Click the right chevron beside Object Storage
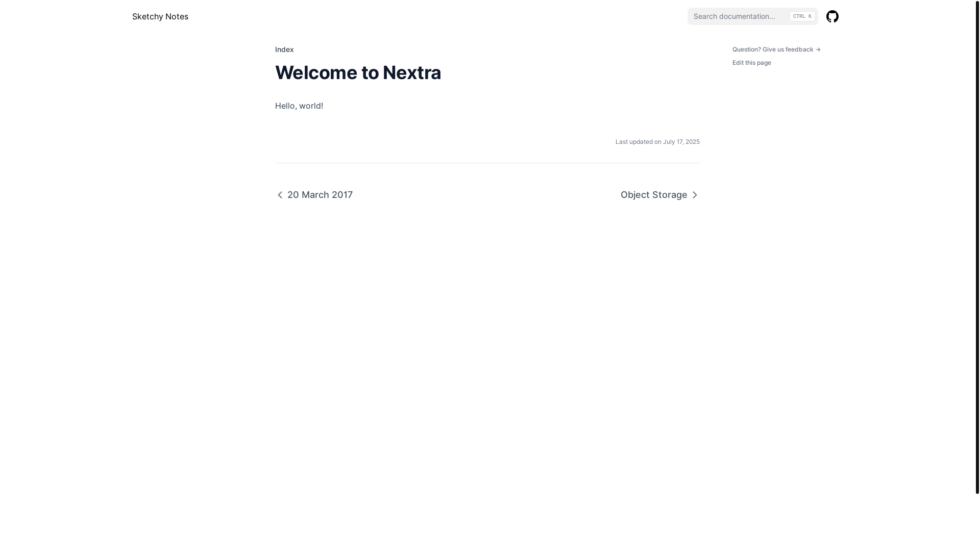Viewport: 980px width, 551px height. coord(694,195)
